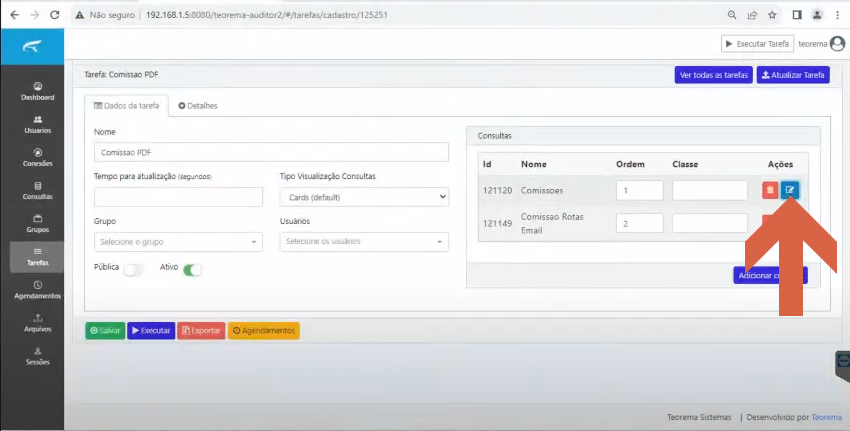Edit the Comissoes query with pencil icon
This screenshot has height=431, width=850.
(790, 190)
